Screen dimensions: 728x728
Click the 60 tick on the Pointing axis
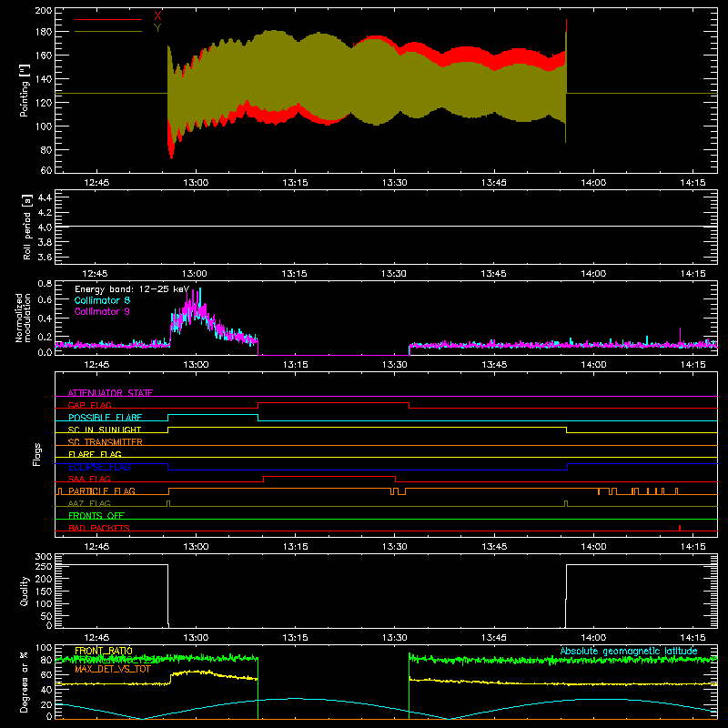pyautogui.click(x=46, y=170)
